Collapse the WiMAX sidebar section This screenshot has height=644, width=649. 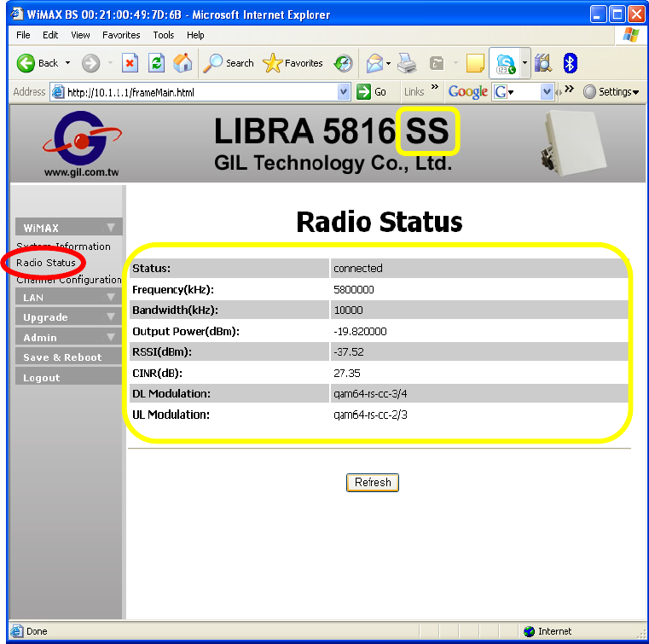69,227
